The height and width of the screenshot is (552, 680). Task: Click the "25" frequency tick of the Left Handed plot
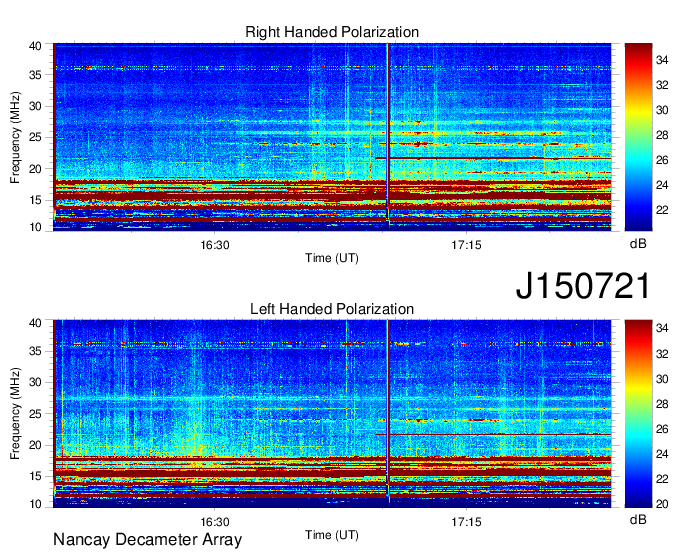point(35,414)
